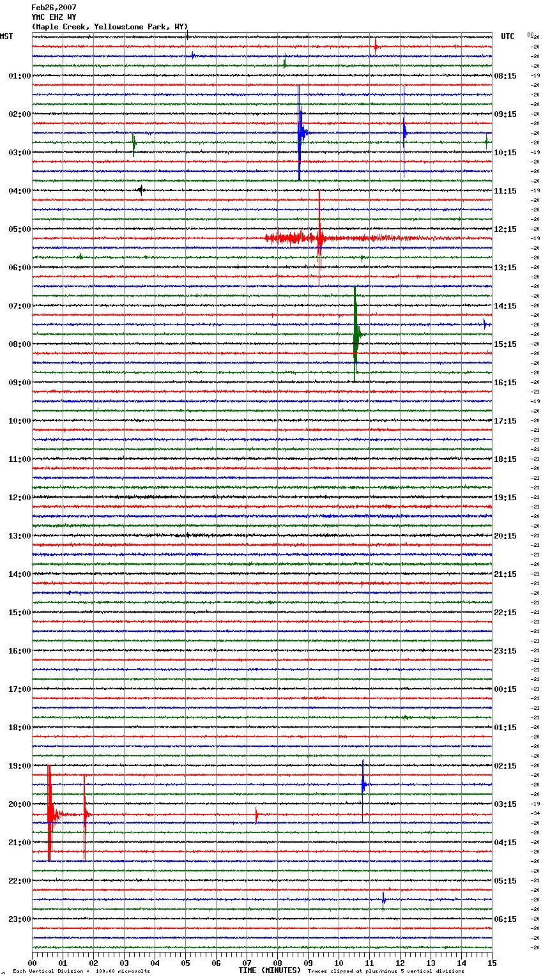Image resolution: width=543 pixels, height=980 pixels.
Task: Click the '03:15' UTC time label
Action: pos(505,804)
